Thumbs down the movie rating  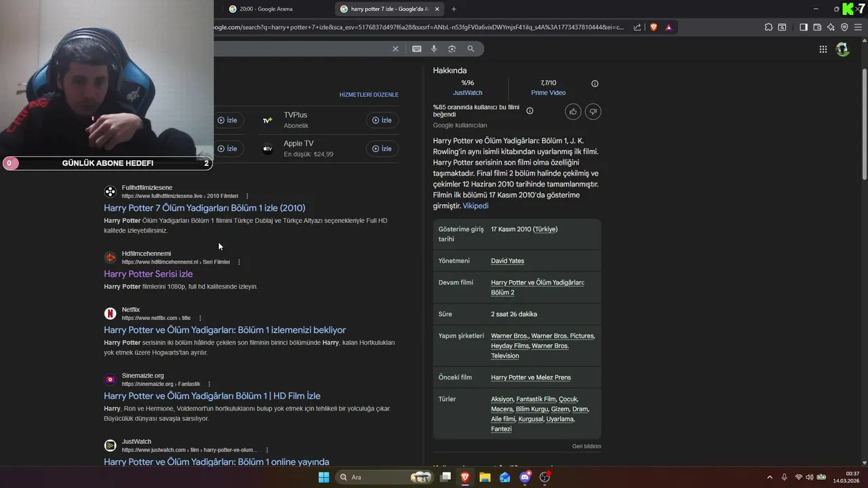(x=593, y=112)
